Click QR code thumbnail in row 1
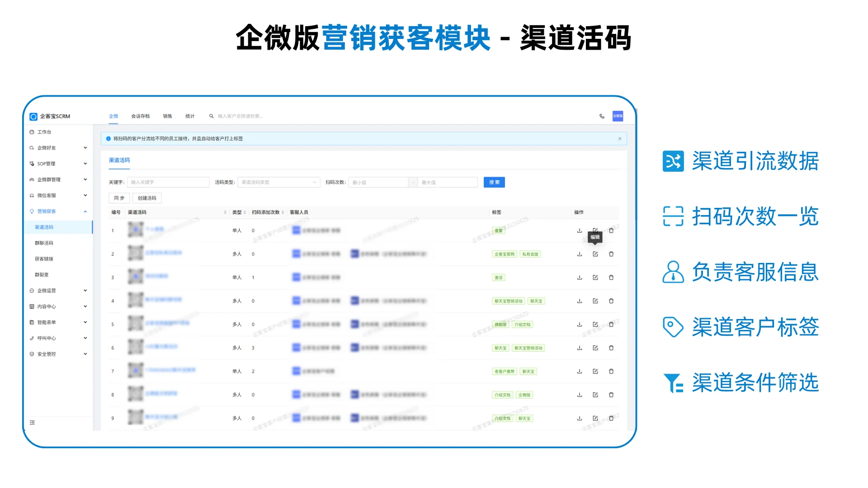The image size is (868, 488). point(135,230)
